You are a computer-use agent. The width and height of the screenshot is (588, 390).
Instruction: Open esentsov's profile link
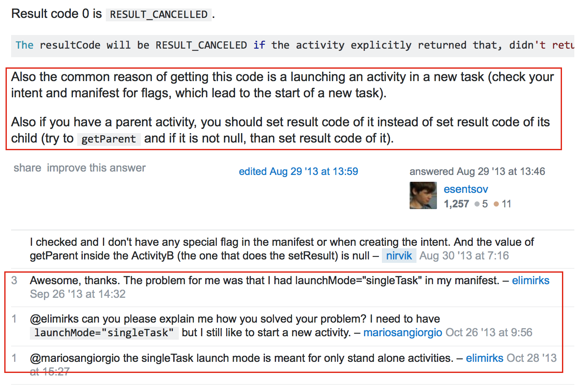tap(466, 189)
